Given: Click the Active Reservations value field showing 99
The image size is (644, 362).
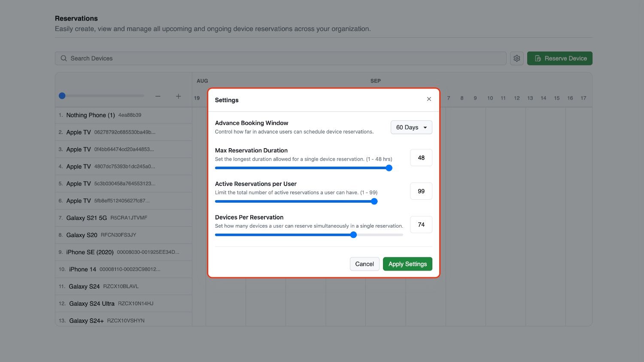Looking at the screenshot, I should 421,191.
